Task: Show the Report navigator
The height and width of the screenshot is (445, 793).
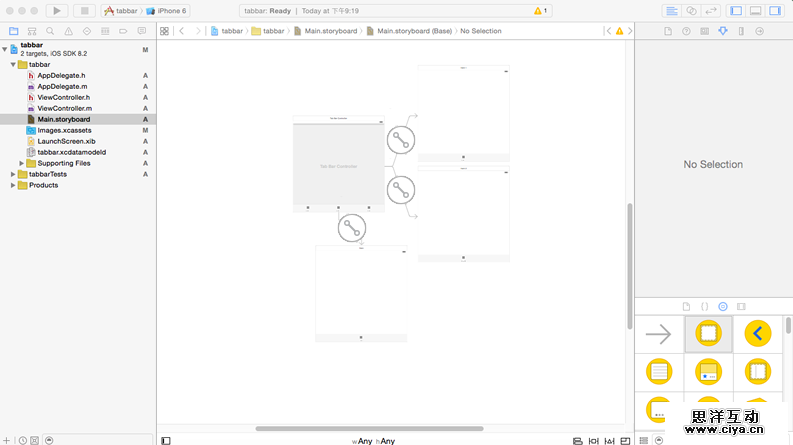Action: point(142,31)
